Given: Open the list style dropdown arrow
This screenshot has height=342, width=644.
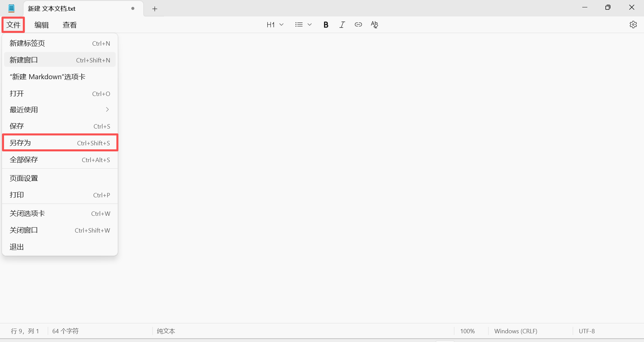Looking at the screenshot, I should click(310, 25).
